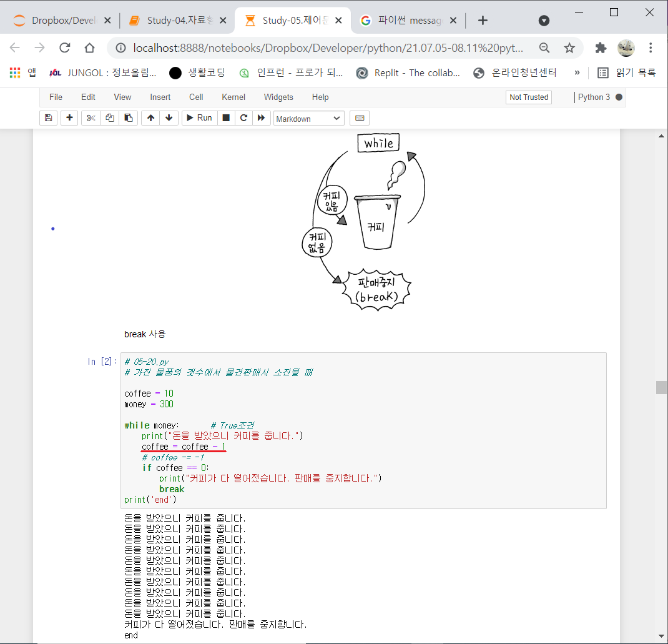
Task: Click the notebook vertical scrollbar thumb
Action: pos(661,387)
